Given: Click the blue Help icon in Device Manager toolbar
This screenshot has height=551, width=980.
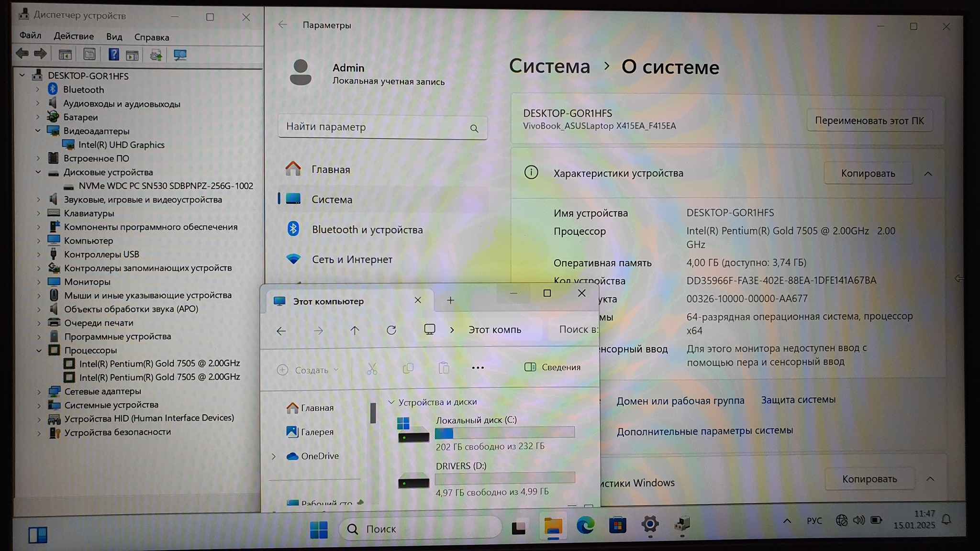Looking at the screenshot, I should point(113,55).
